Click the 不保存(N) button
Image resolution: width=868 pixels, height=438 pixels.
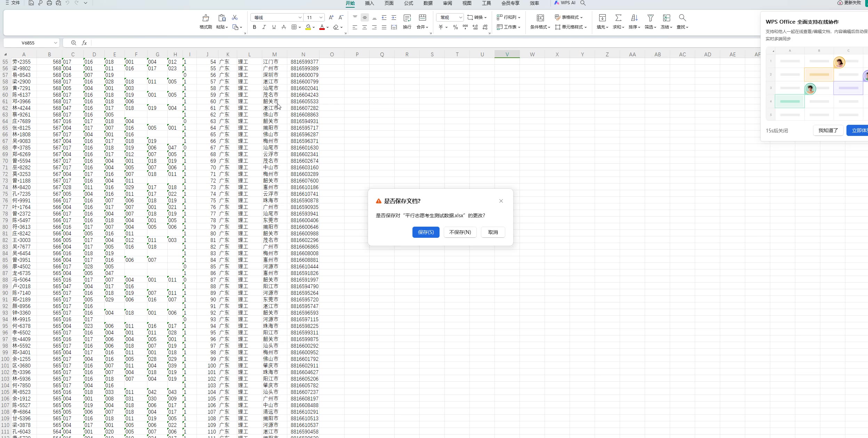click(x=460, y=232)
